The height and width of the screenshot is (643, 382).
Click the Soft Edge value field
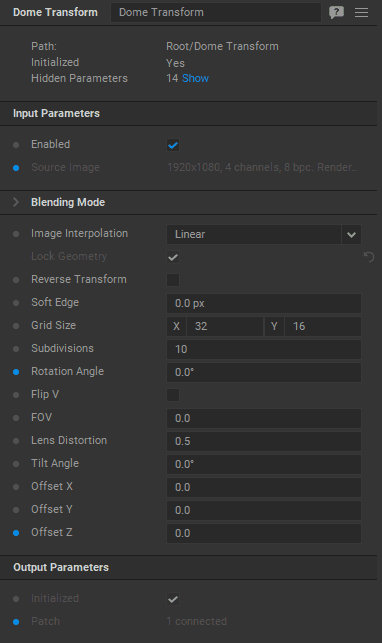point(264,303)
